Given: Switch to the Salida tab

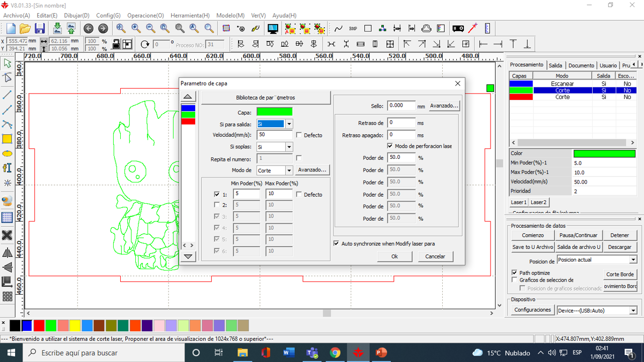Looking at the screenshot, I should [555, 65].
